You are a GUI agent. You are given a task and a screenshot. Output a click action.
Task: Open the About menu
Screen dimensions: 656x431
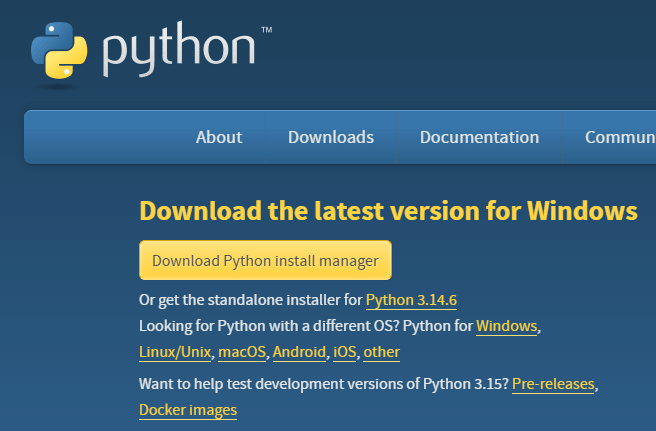(219, 137)
